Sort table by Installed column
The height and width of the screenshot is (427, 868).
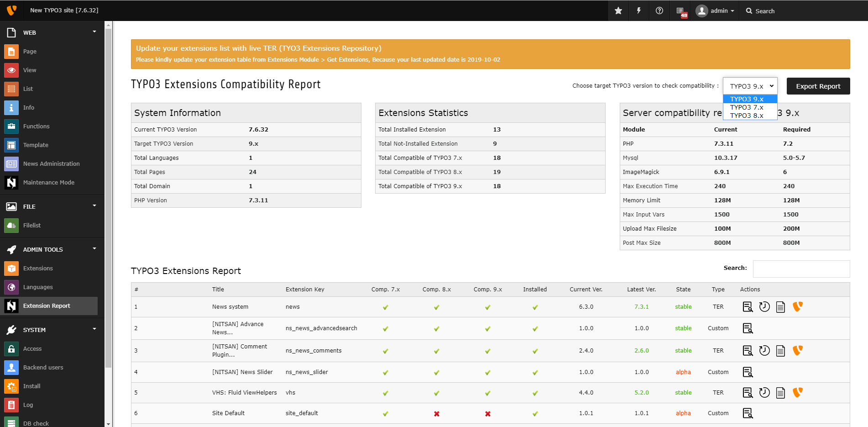pyautogui.click(x=535, y=290)
